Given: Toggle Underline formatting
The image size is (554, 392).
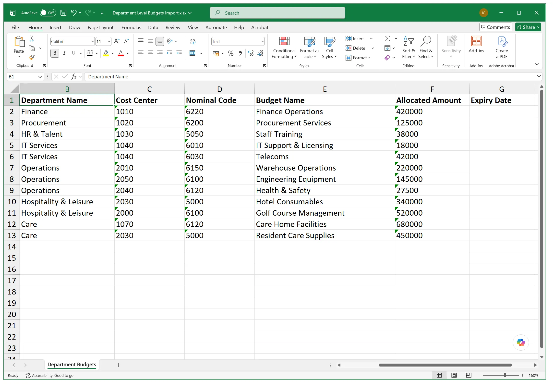Looking at the screenshot, I should coord(74,53).
